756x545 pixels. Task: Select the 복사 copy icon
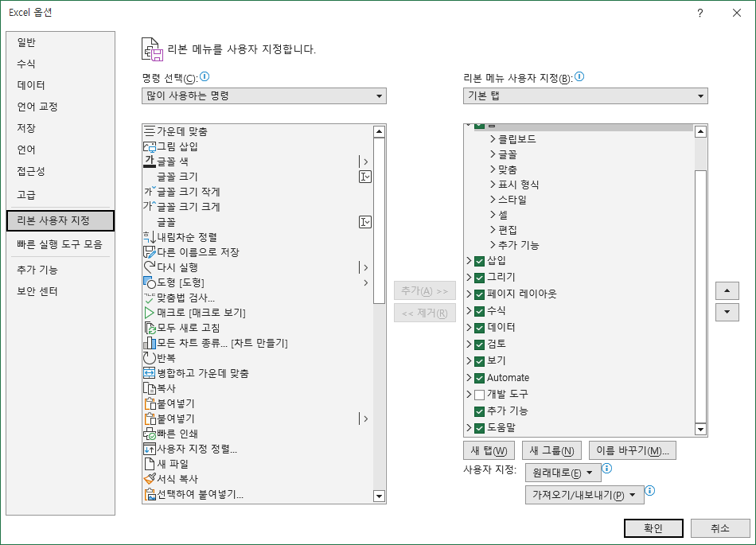point(150,388)
